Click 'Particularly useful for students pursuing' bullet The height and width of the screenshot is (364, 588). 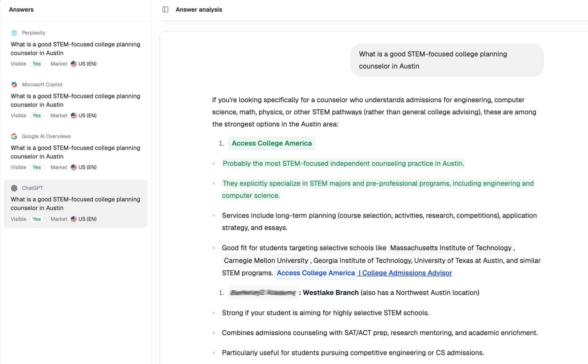pos(353,353)
